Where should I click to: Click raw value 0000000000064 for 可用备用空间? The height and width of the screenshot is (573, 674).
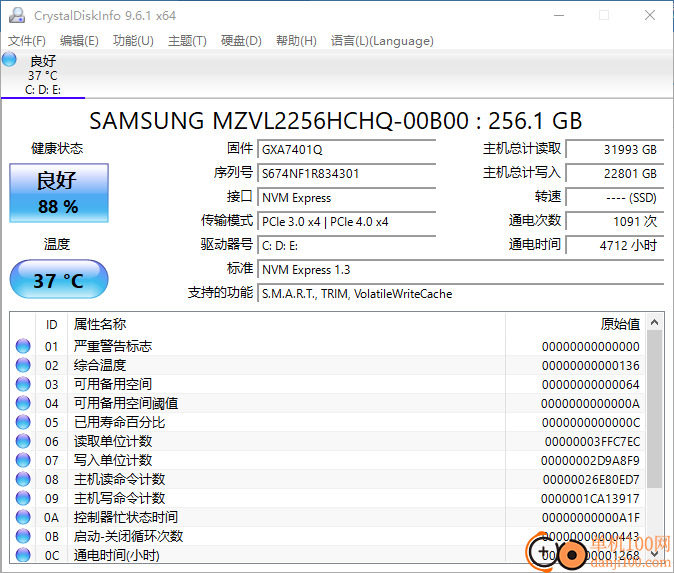pos(591,384)
